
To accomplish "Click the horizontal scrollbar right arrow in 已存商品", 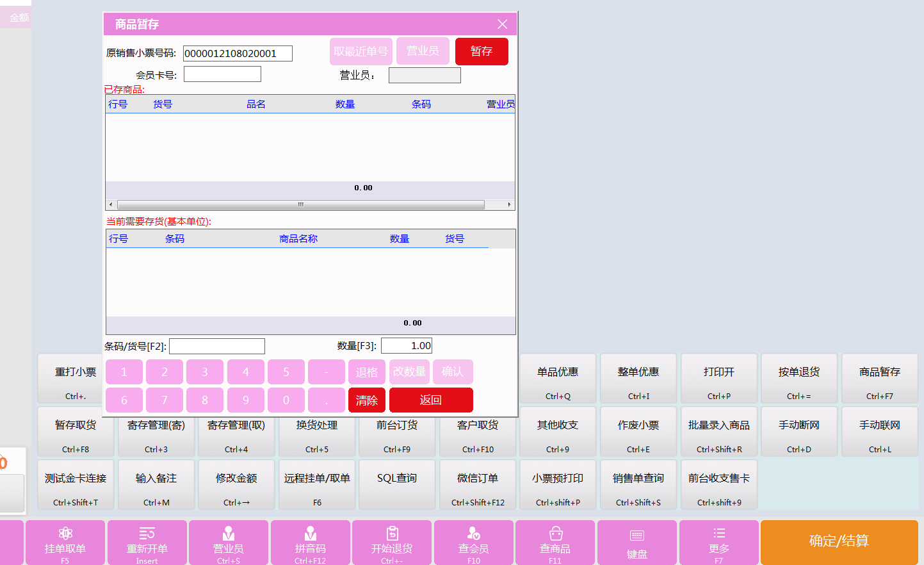I will point(509,205).
